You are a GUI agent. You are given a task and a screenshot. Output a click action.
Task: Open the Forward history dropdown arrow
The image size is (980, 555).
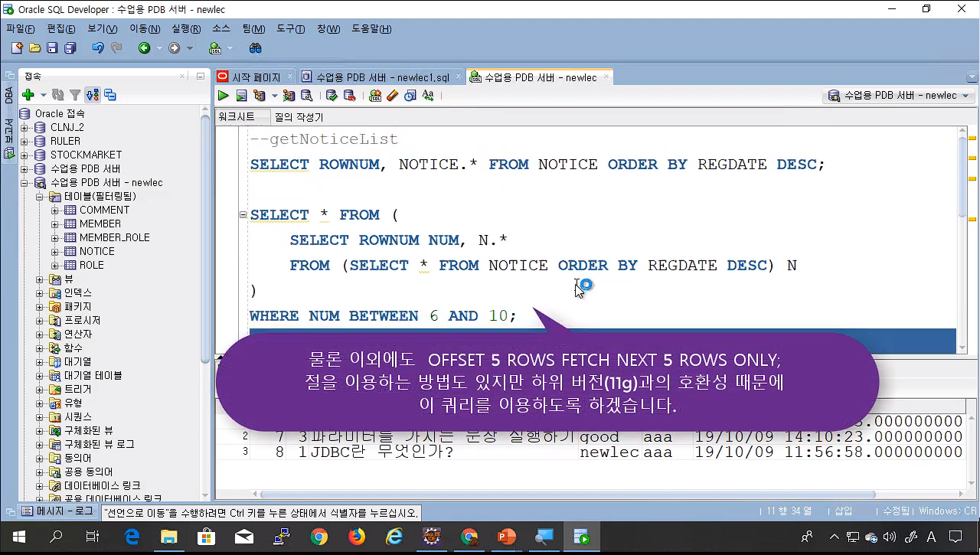190,48
